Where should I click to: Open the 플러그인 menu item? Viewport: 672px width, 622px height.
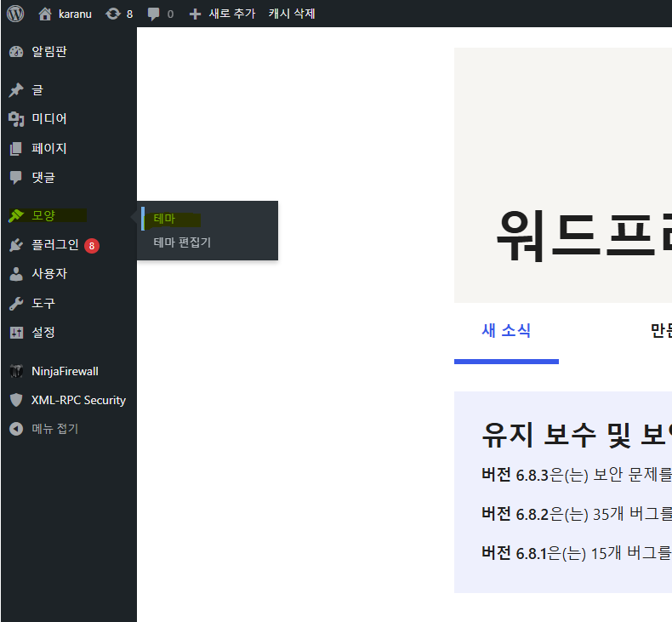click(55, 245)
